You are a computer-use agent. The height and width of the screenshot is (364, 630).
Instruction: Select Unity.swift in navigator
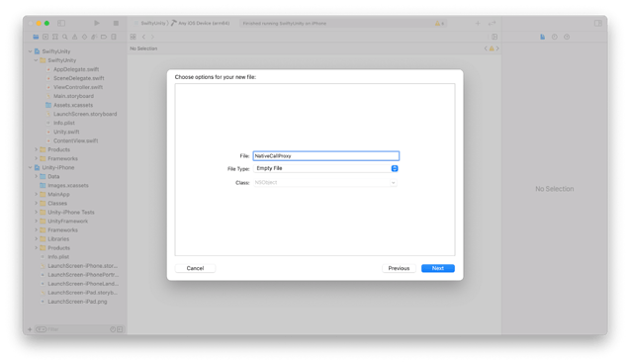coord(66,132)
